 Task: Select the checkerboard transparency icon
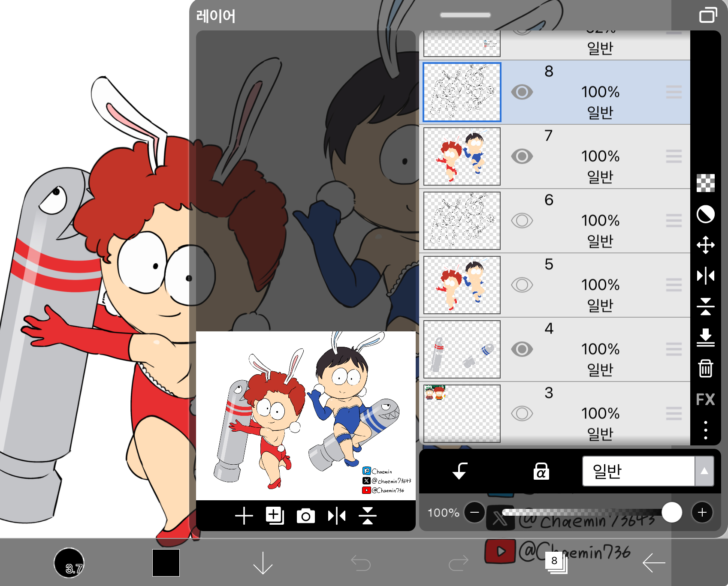click(705, 183)
